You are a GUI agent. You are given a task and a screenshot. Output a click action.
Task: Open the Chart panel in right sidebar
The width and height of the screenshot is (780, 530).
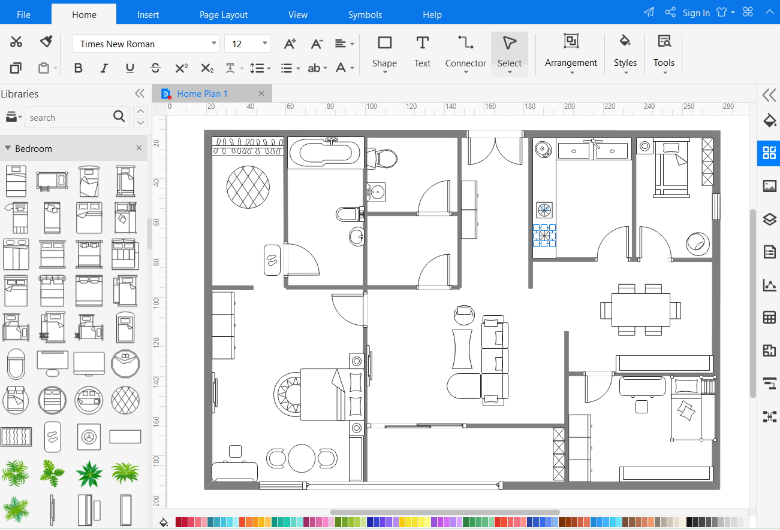[x=769, y=285]
